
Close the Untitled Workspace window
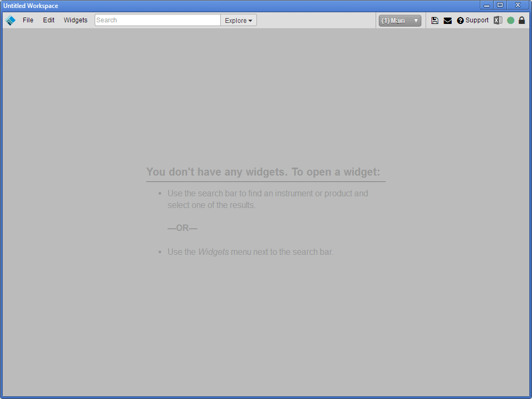(x=518, y=5)
